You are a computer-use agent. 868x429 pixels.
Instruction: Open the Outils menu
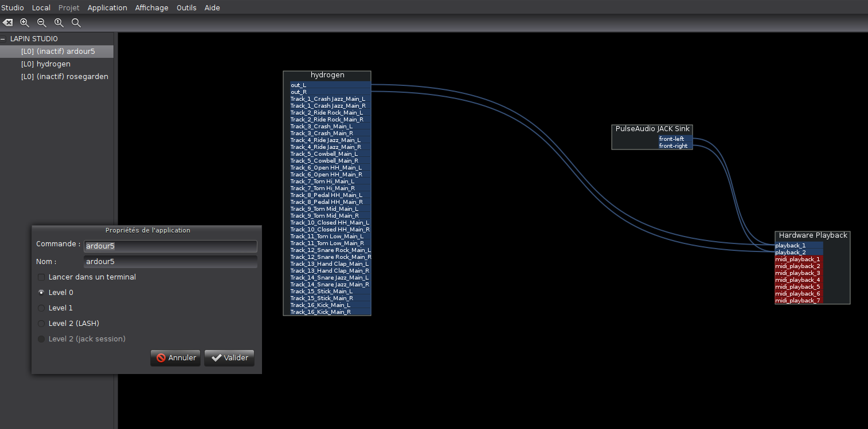click(x=186, y=7)
